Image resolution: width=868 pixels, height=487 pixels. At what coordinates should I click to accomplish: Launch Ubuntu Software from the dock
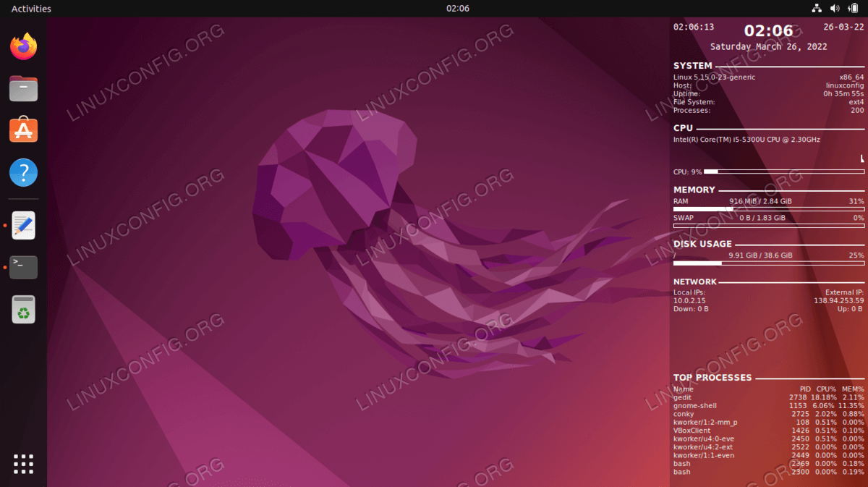coord(24,131)
